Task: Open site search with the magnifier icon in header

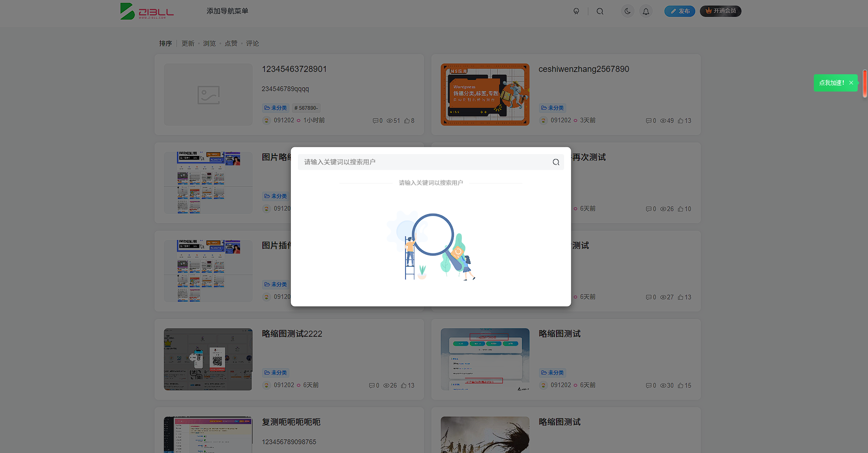Action: pyautogui.click(x=600, y=11)
